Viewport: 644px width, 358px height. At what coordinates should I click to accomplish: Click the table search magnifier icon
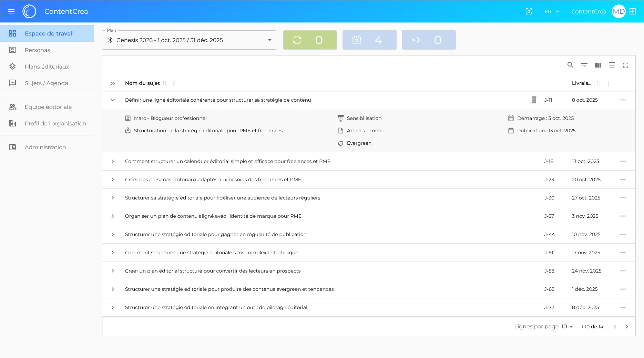[570, 65]
